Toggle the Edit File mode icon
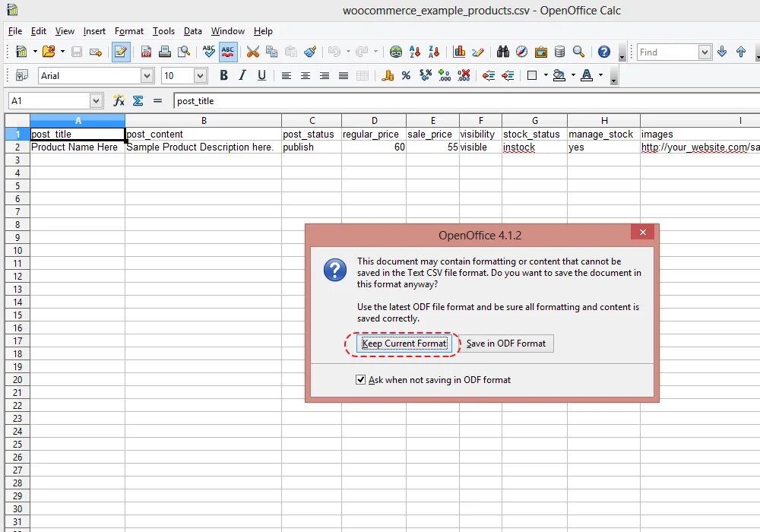 tap(121, 52)
